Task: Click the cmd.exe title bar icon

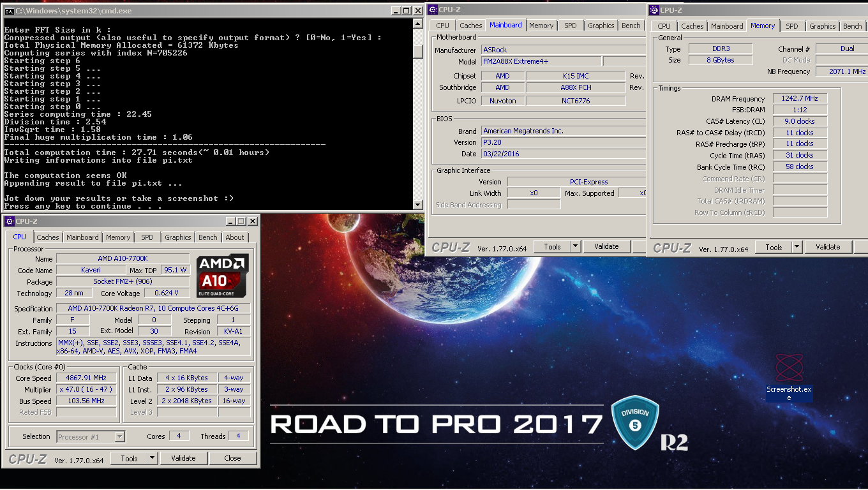Action: coord(9,11)
